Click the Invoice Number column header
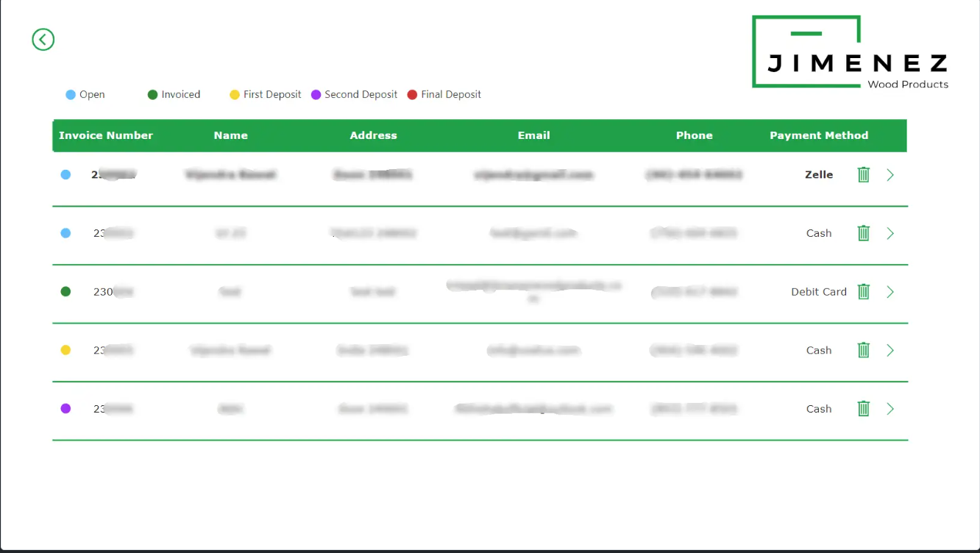 pos(106,135)
